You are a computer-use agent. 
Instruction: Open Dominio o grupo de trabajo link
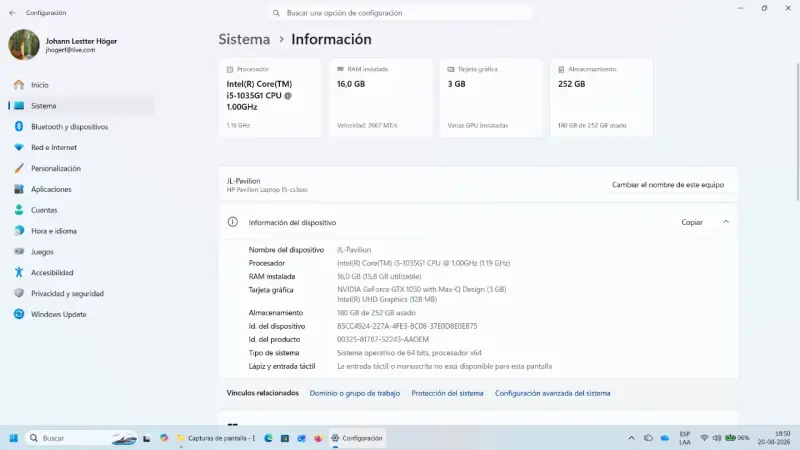coord(355,393)
